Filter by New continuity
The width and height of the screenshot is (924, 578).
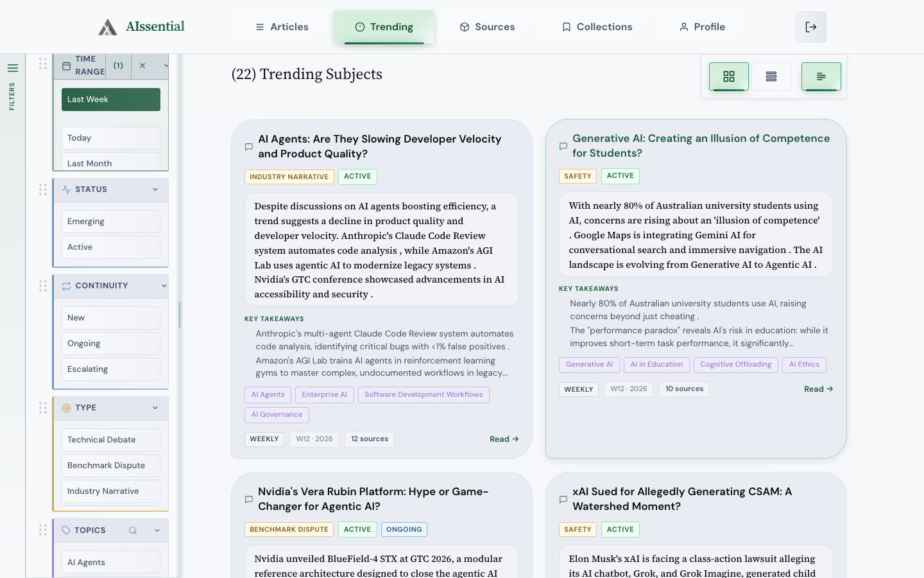click(111, 318)
